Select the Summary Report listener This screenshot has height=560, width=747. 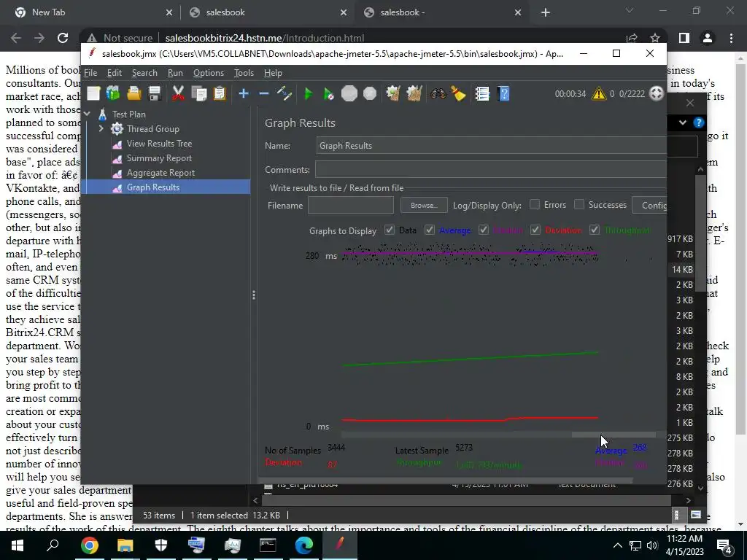point(159,158)
